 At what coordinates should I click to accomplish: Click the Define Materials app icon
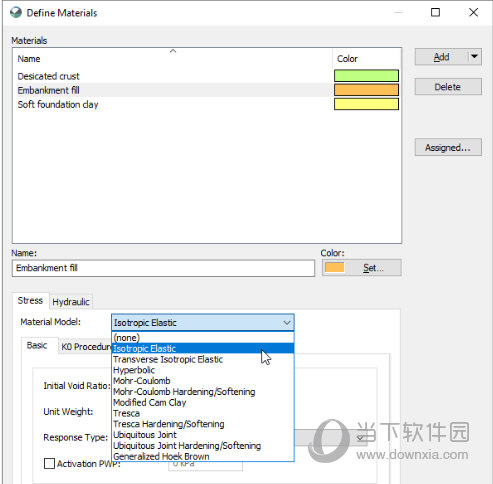point(16,13)
